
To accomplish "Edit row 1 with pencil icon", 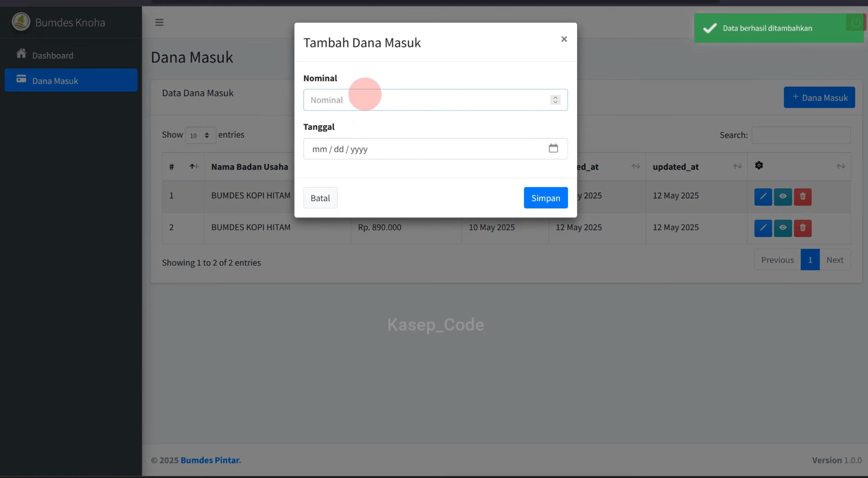I will point(763,197).
